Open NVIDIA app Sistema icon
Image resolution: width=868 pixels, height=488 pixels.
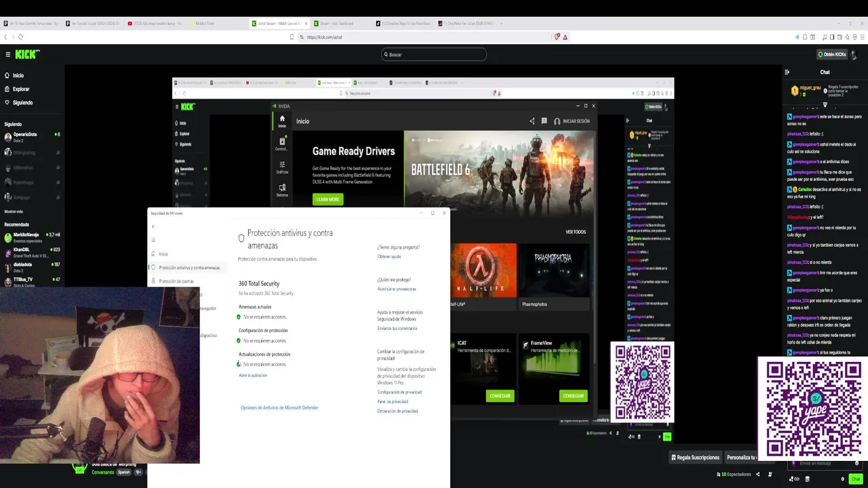pyautogui.click(x=282, y=190)
